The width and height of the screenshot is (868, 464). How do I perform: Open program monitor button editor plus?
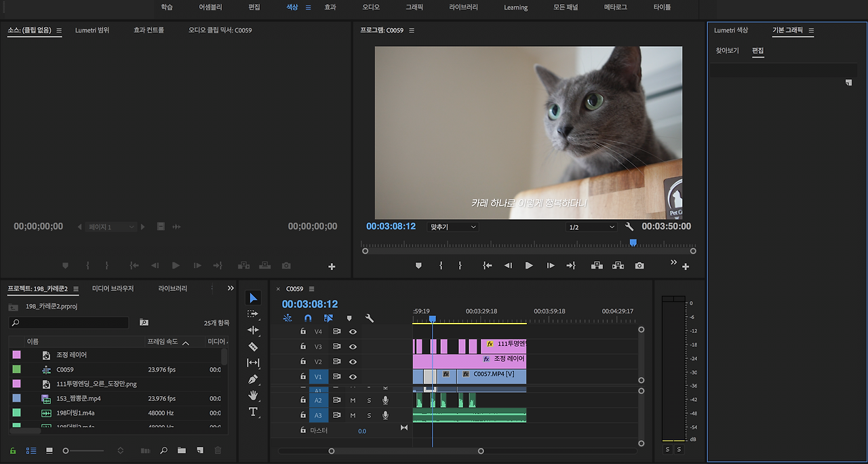686,267
